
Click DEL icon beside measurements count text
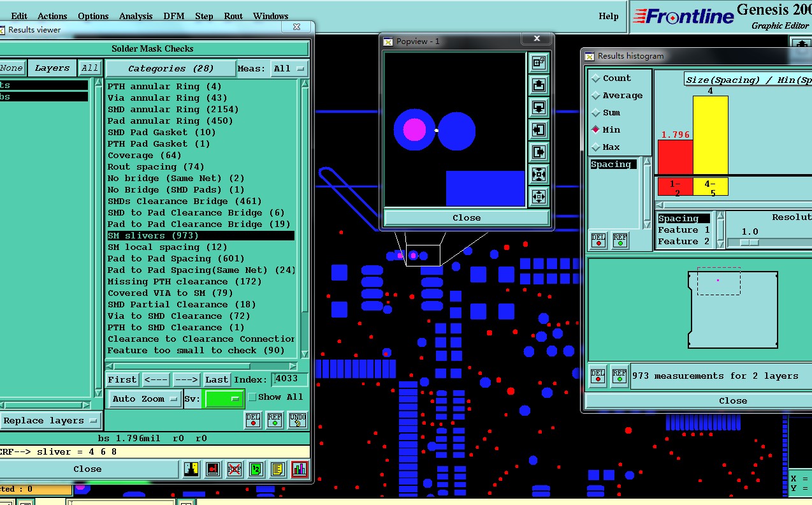click(598, 376)
